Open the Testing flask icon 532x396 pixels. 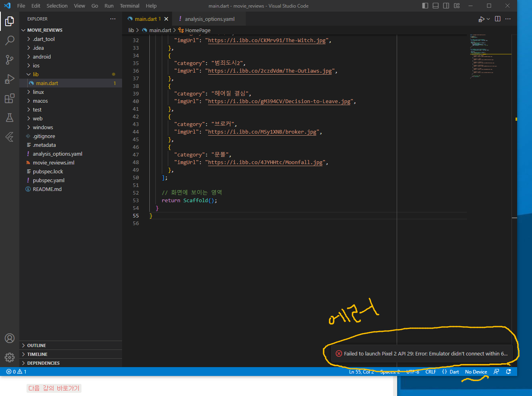point(10,118)
